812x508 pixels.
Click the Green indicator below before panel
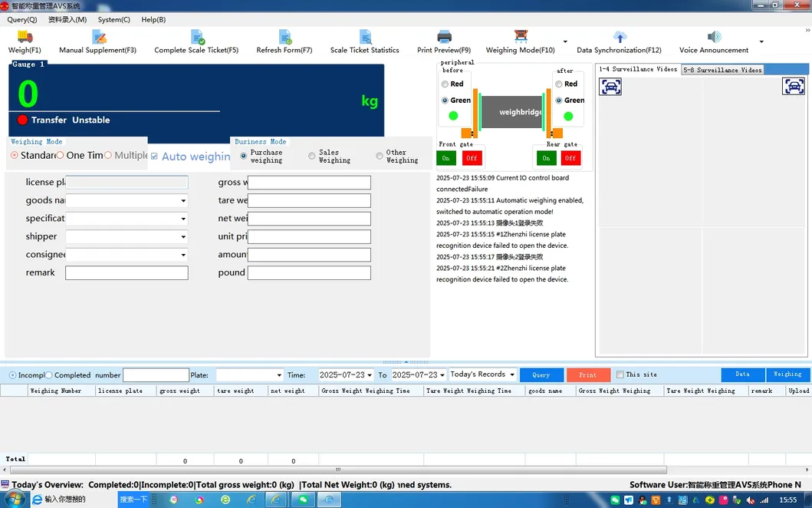[454, 115]
